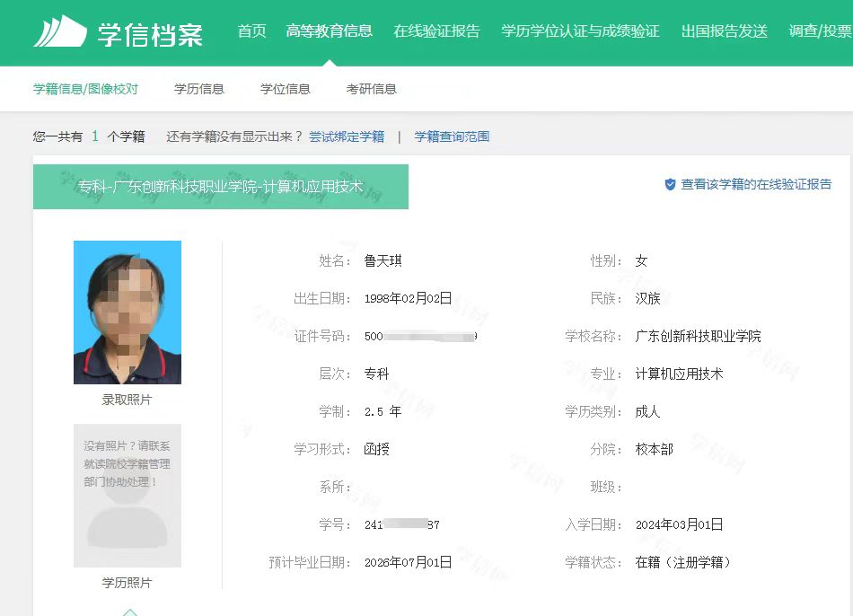The width and height of the screenshot is (853, 616).
Task: Click 查看该学籍的在线验证报告 link text
Action: coord(756,184)
